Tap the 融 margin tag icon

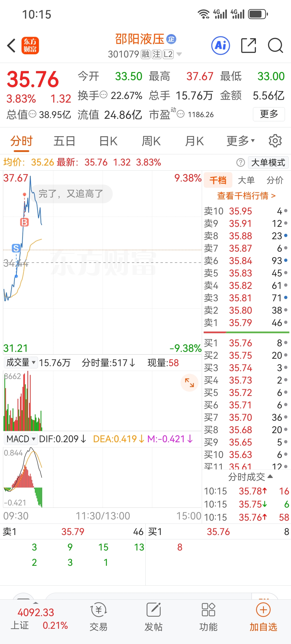[x=145, y=54]
